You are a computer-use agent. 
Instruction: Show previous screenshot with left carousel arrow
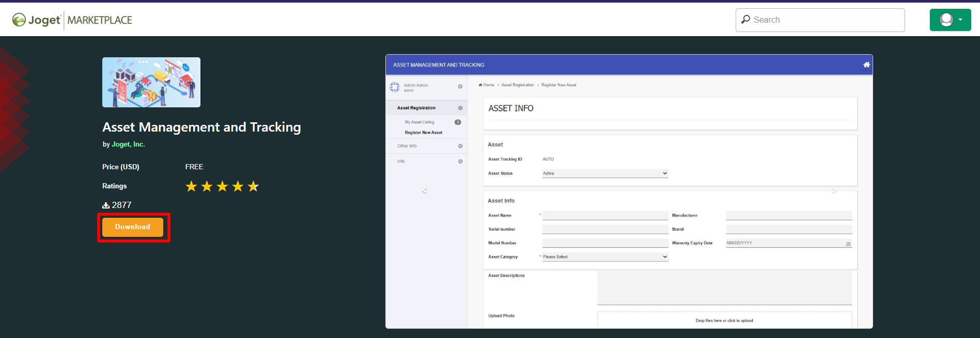tap(424, 191)
